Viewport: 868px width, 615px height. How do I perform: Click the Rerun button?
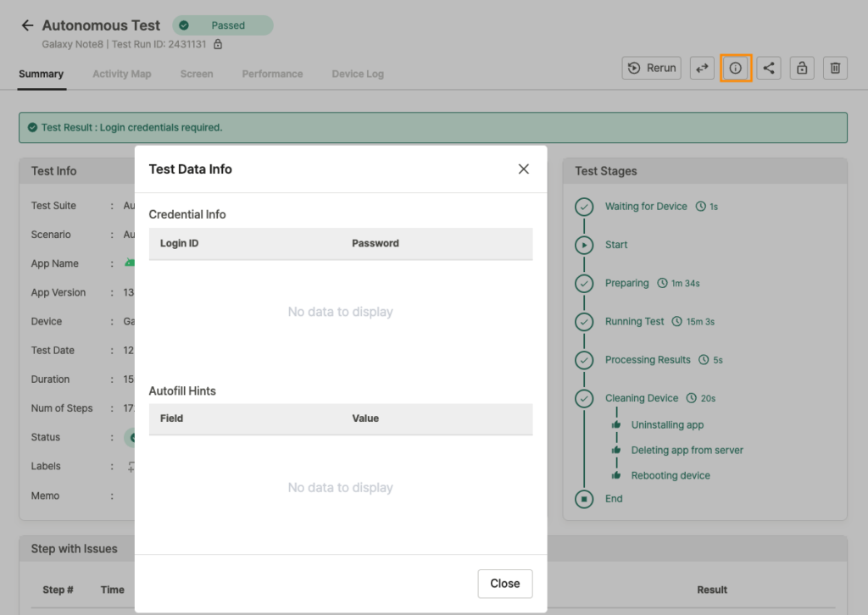[x=652, y=68]
